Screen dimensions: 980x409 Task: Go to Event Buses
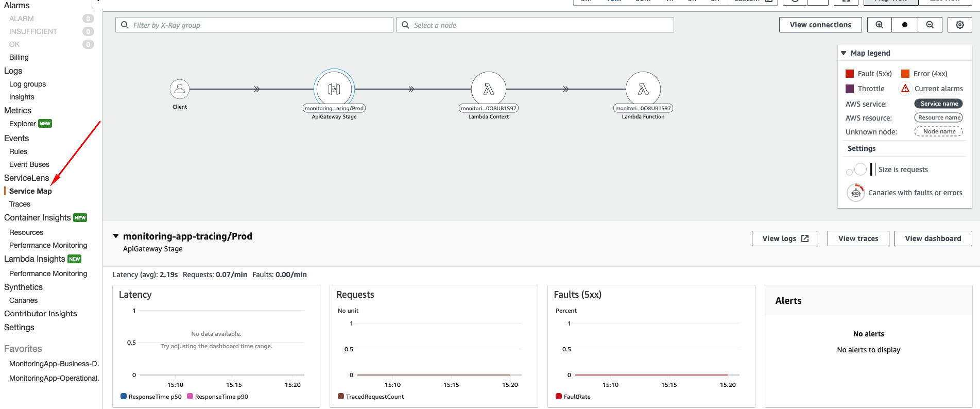pyautogui.click(x=29, y=164)
